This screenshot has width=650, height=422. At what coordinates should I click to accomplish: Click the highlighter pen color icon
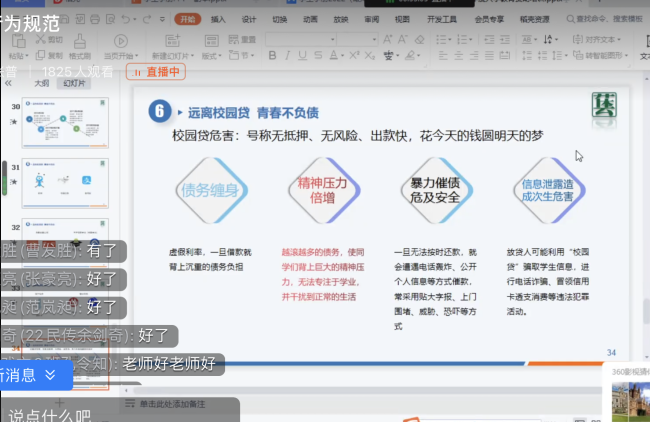410,55
